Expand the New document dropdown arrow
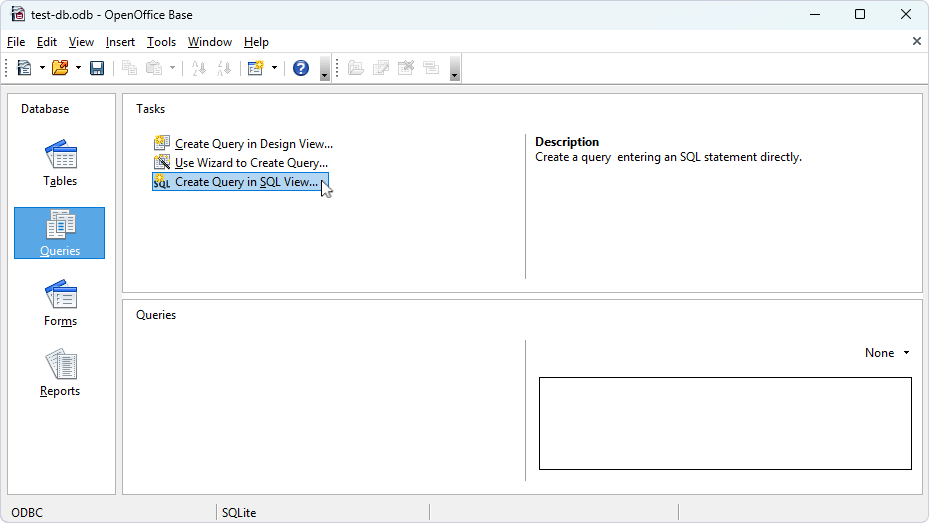The image size is (929, 523). (x=42, y=68)
